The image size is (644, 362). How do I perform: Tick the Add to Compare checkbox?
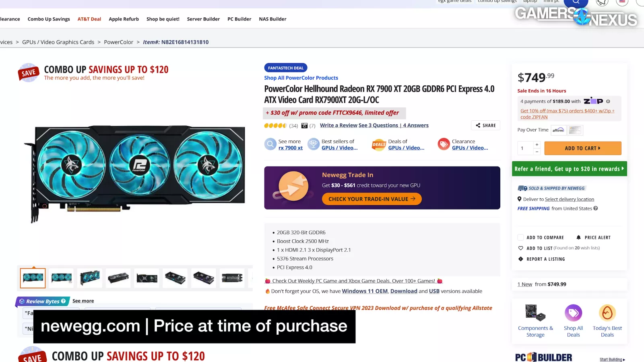[x=520, y=238]
